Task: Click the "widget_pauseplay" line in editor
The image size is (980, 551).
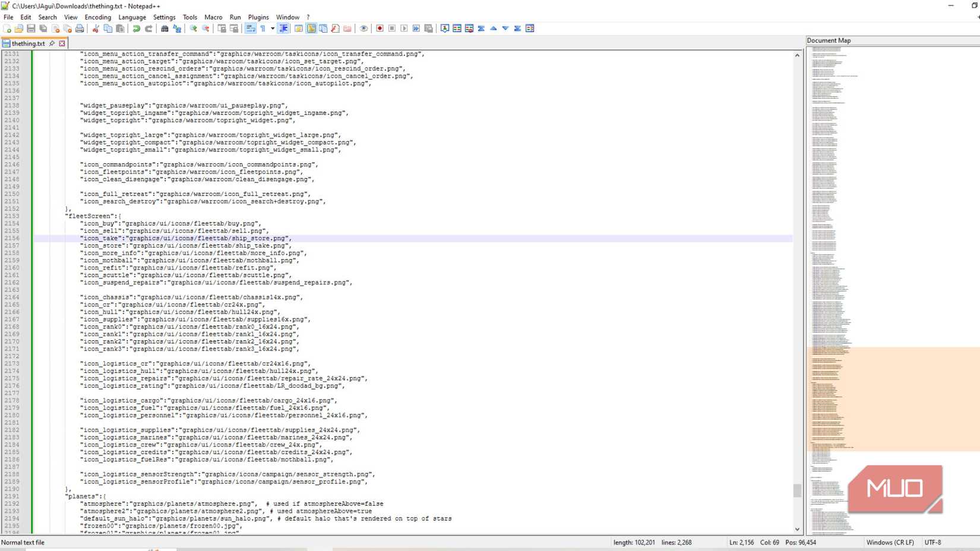Action: pyautogui.click(x=184, y=106)
